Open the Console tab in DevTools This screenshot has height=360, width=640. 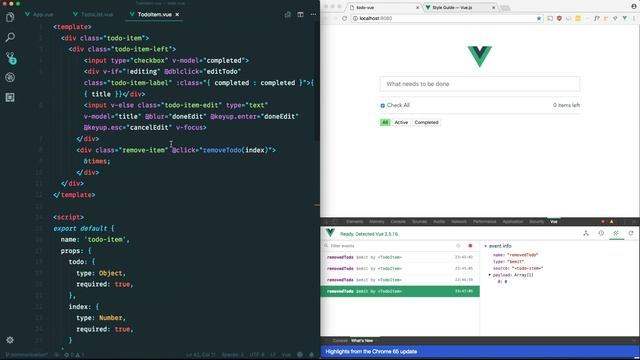[398, 222]
